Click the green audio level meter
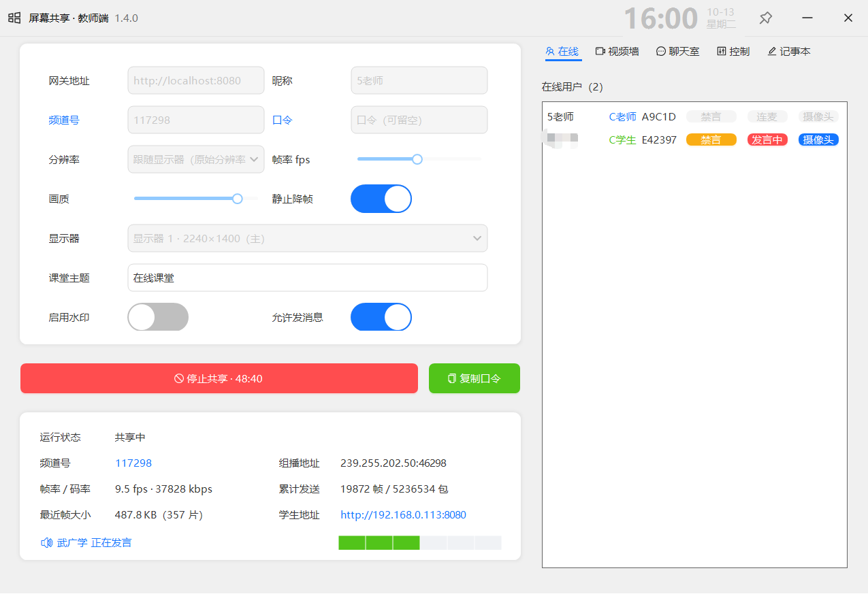 tap(420, 543)
